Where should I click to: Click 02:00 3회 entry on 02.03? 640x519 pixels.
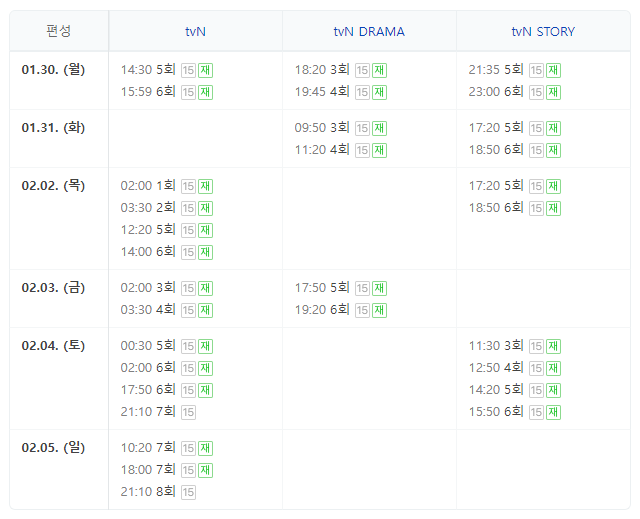148,288
